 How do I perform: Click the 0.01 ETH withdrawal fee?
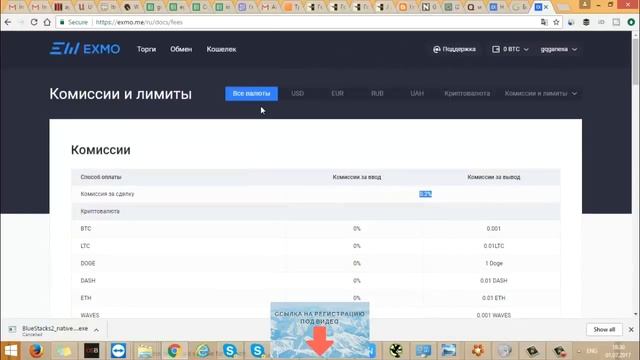click(493, 298)
